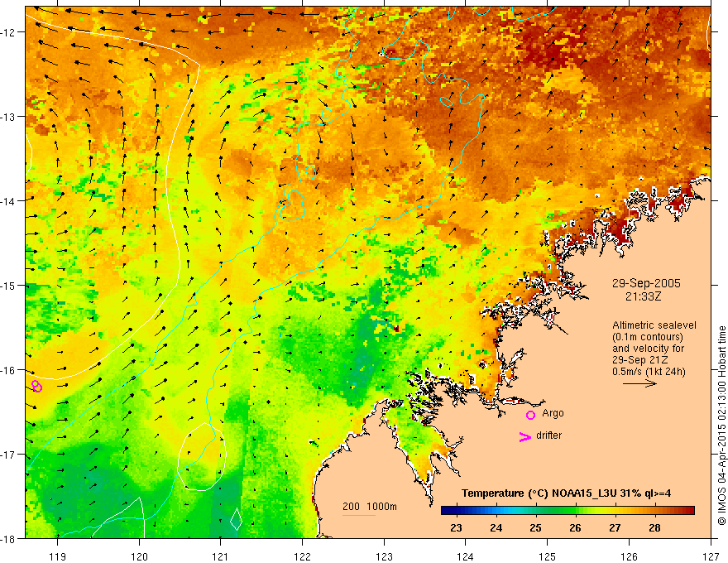Click the IMOS copyright timestamp text
This screenshot has width=728, height=563.
[721, 426]
